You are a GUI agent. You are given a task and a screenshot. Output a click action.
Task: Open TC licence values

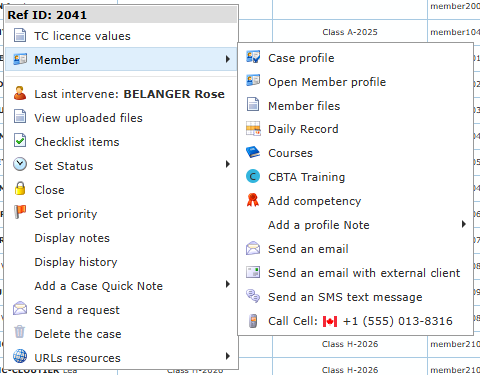(x=121, y=36)
